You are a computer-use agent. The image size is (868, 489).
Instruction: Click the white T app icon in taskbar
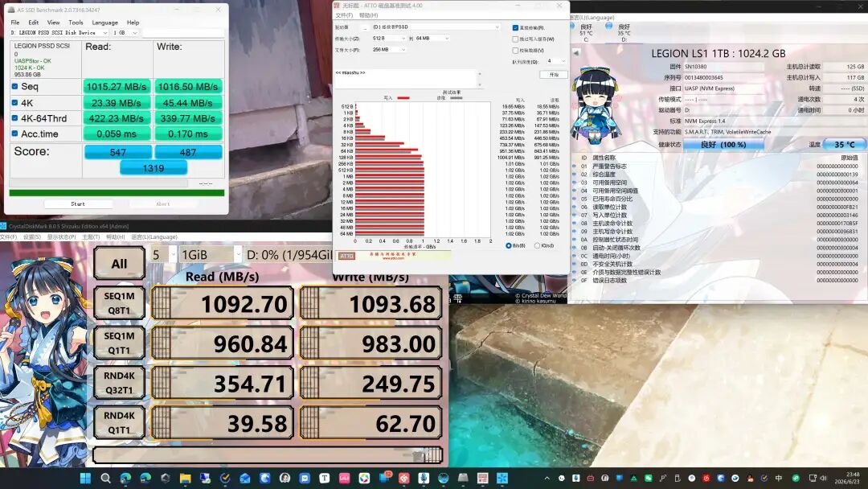(x=325, y=478)
